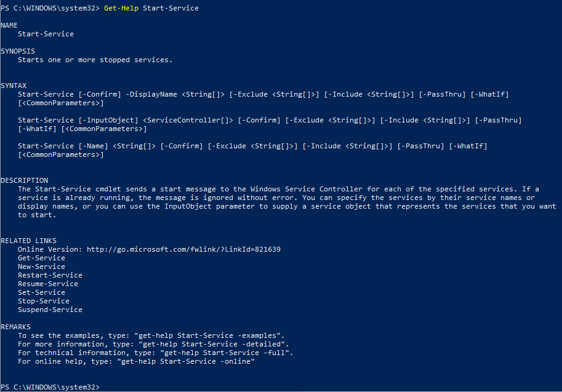Select Restart-Service in the related links list
Image resolution: width=562 pixels, height=392 pixels.
coord(50,275)
